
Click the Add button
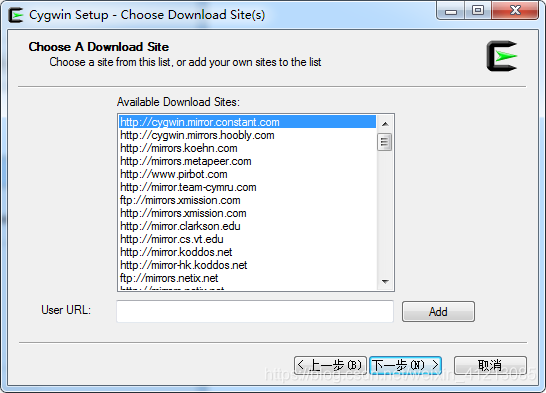pos(438,312)
